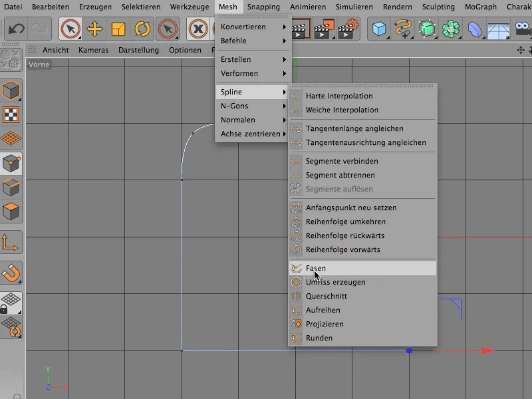
Task: Click the Camera object icon
Action: pos(523,29)
